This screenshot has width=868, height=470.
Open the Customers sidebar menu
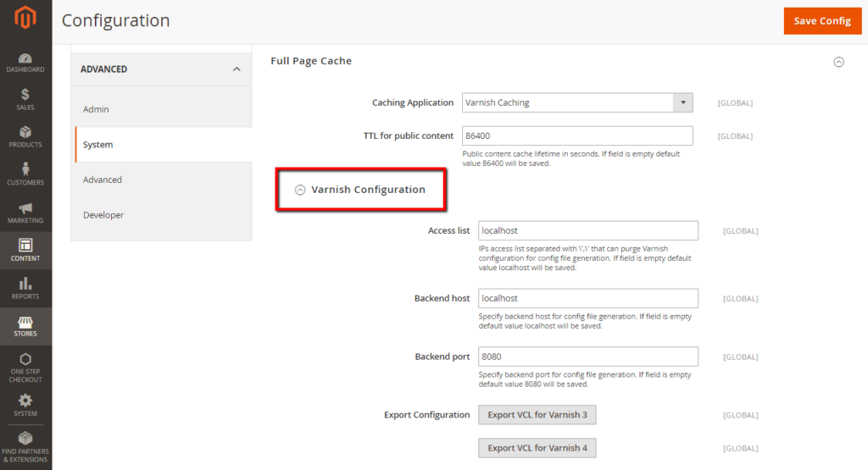point(25,174)
